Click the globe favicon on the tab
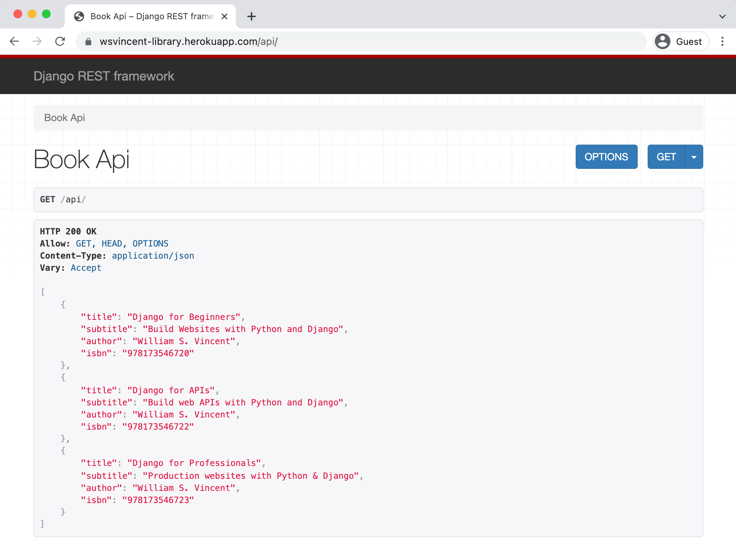Image resolution: width=736 pixels, height=560 pixels. (79, 16)
